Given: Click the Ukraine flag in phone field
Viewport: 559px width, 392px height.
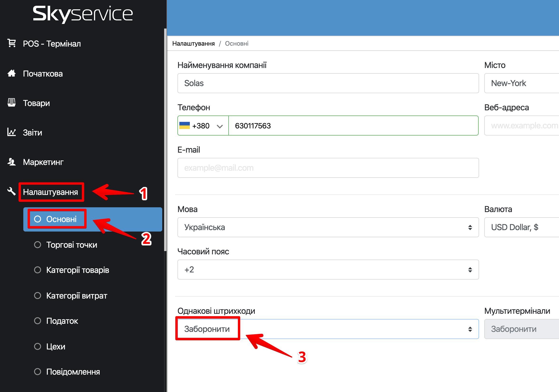Looking at the screenshot, I should [184, 126].
